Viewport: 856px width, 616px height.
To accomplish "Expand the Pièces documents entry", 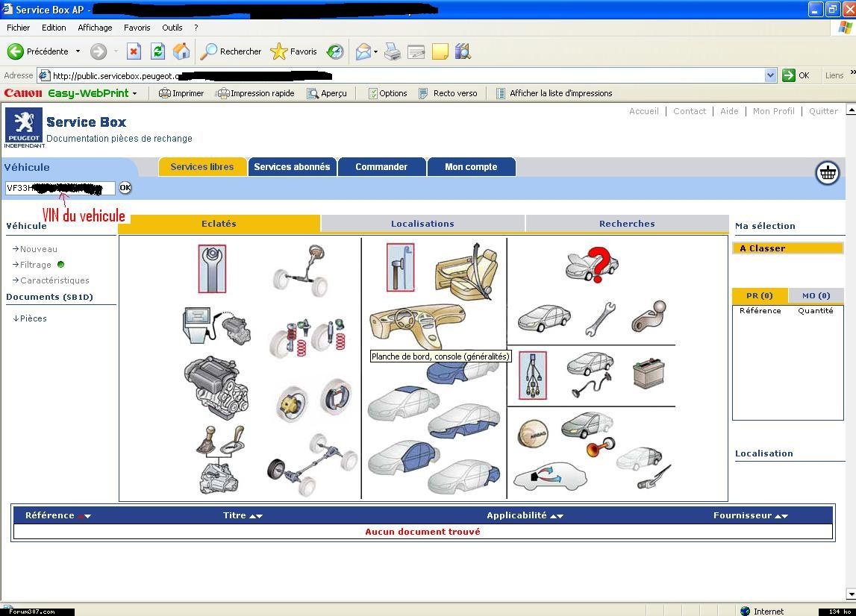I will [x=30, y=318].
